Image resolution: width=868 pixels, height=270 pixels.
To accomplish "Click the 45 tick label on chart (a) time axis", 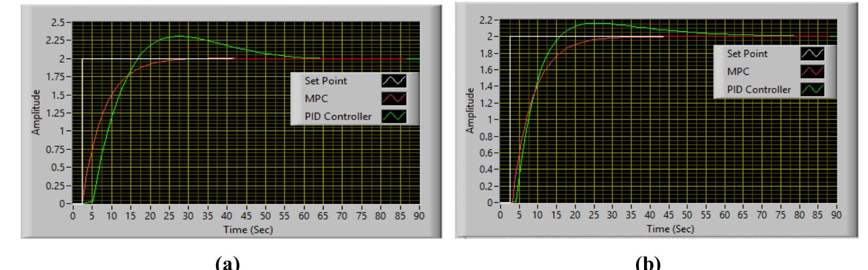I will point(247,215).
